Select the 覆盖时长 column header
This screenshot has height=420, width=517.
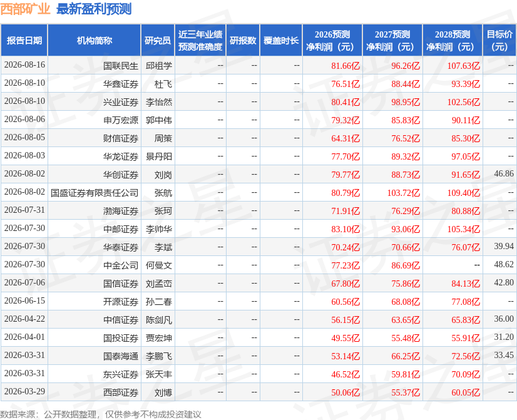pyautogui.click(x=281, y=40)
